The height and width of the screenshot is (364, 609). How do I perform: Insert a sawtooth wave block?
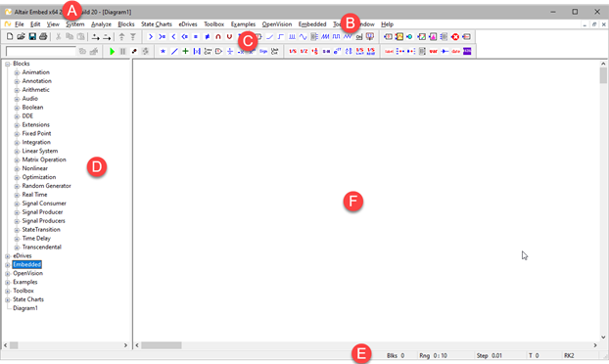click(x=325, y=36)
